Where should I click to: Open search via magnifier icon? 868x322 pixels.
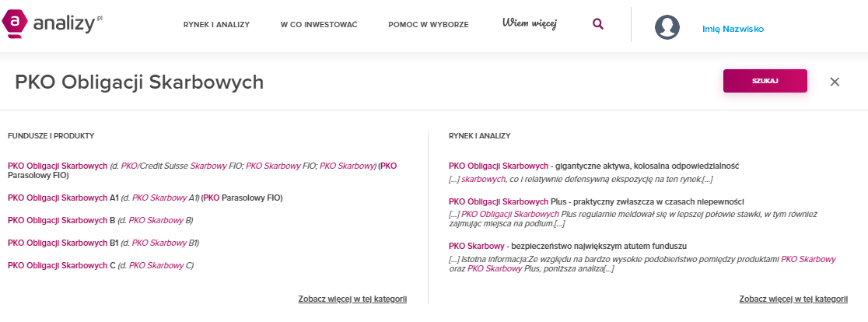597,24
